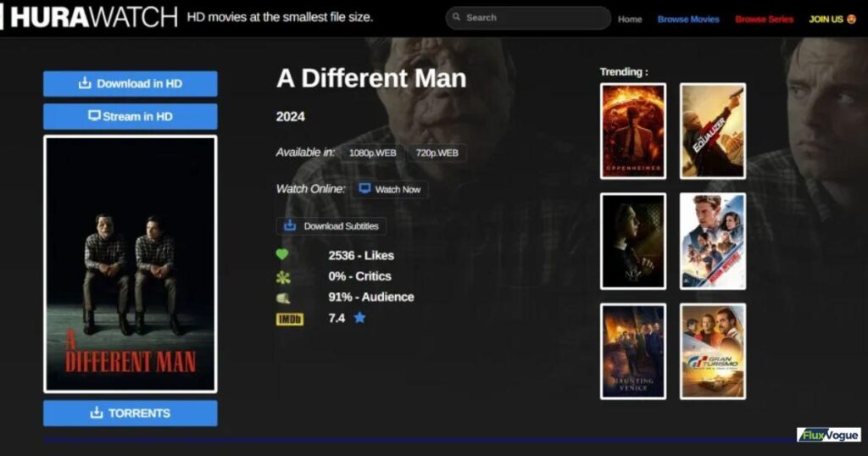The image size is (868, 456).
Task: Open the Home menu link
Action: [x=630, y=19]
